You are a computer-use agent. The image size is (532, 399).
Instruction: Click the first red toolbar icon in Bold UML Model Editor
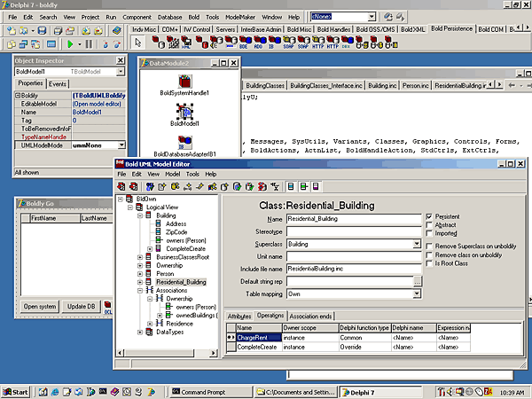click(x=121, y=186)
